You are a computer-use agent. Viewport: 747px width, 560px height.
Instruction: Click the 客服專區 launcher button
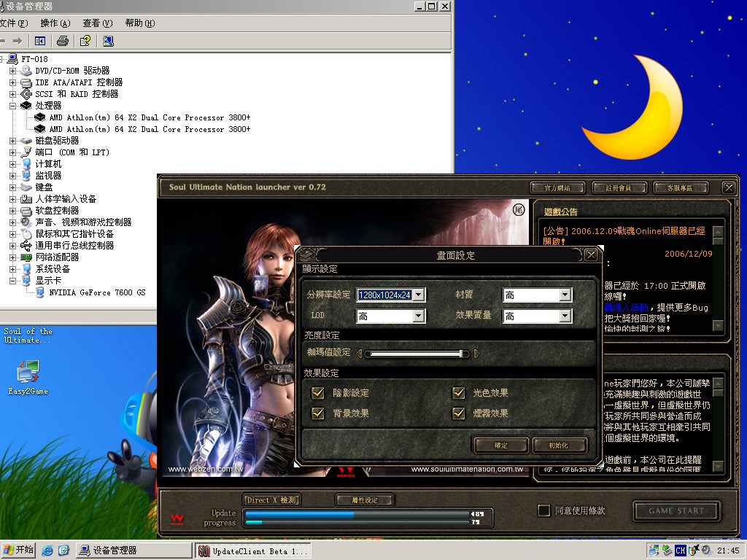[681, 187]
